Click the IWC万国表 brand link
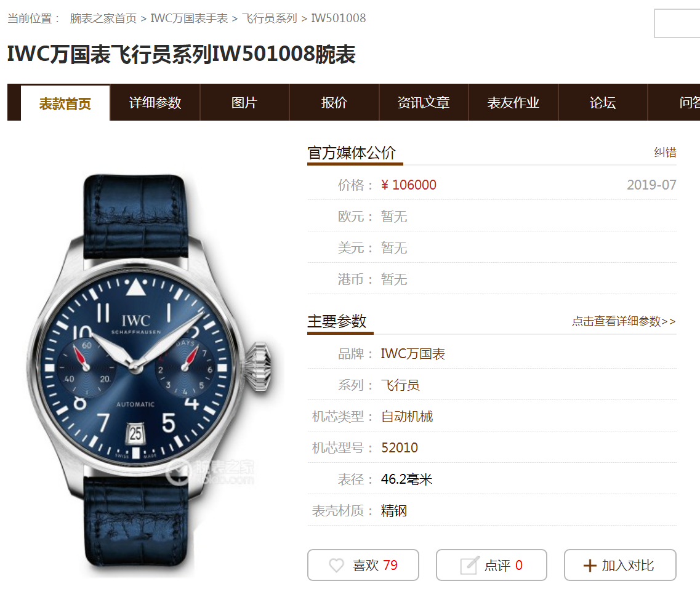This screenshot has width=700, height=597. point(412,354)
